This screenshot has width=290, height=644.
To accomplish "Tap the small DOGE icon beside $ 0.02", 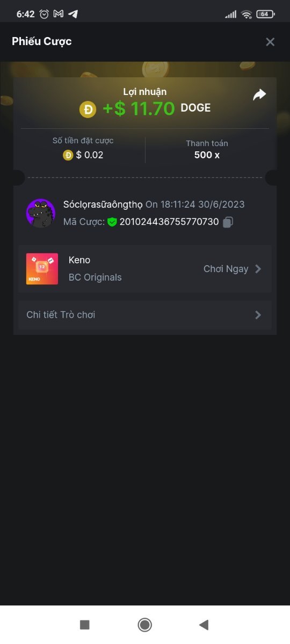I will 68,155.
